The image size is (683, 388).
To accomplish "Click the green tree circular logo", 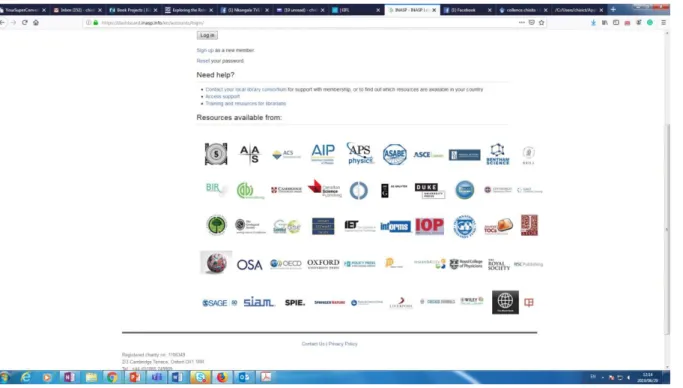I will 216,226.
